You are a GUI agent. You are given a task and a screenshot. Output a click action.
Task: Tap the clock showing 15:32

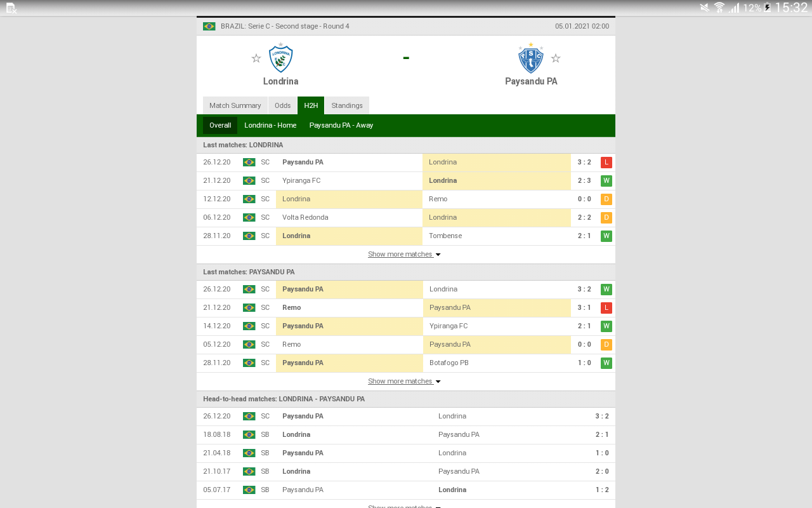point(792,8)
